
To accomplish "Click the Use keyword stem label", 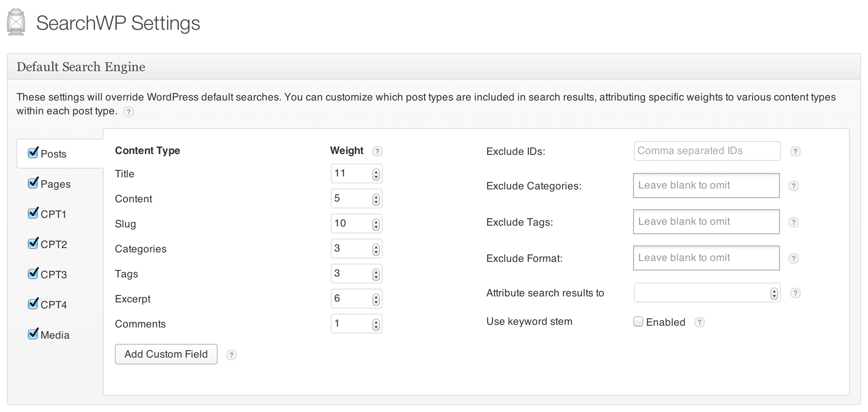I will tap(529, 321).
